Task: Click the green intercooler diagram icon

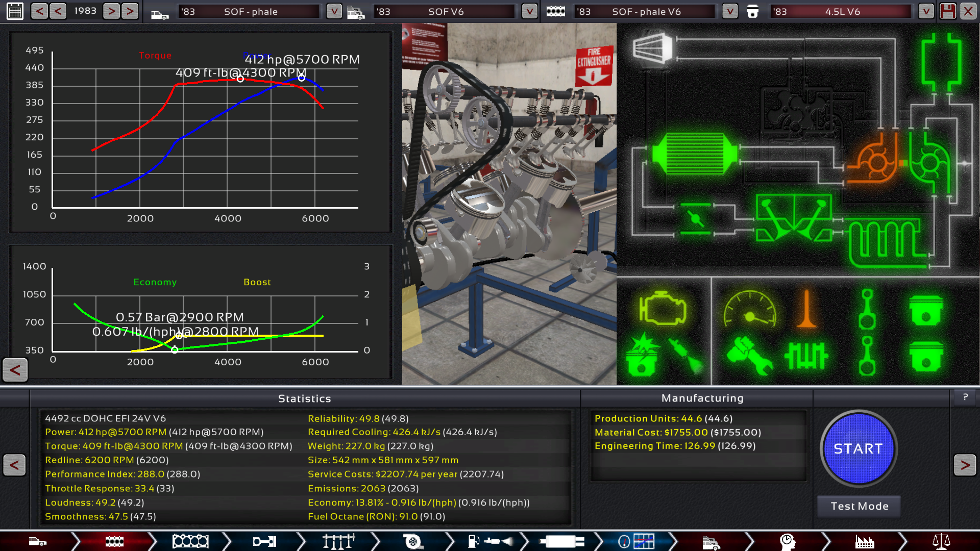Action: tap(695, 154)
